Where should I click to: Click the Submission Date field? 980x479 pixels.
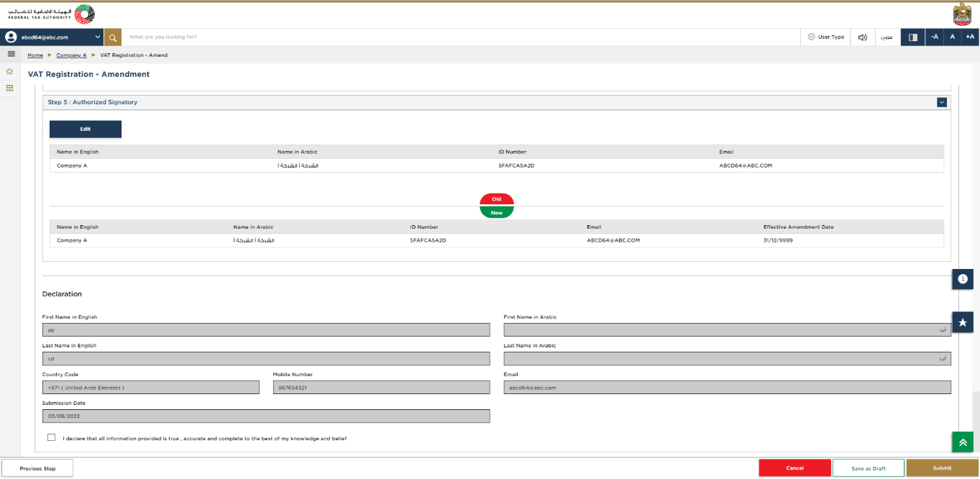tap(266, 416)
